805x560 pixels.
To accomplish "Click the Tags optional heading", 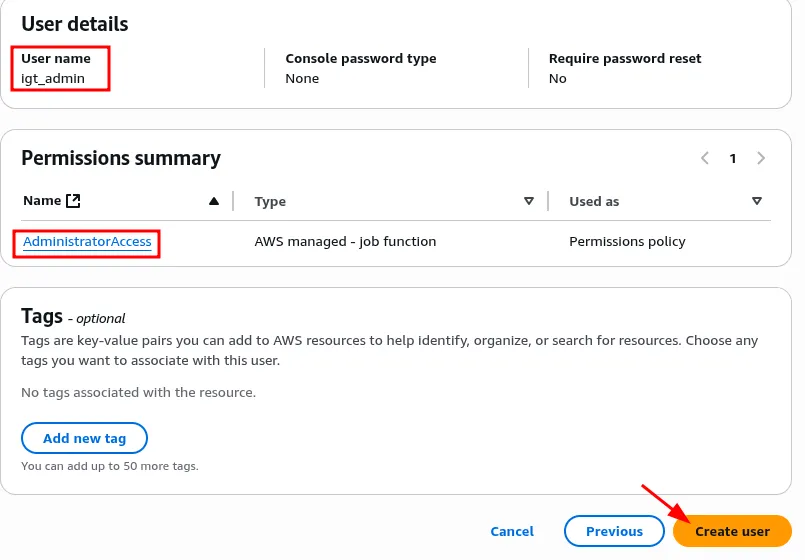I will click(73, 316).
